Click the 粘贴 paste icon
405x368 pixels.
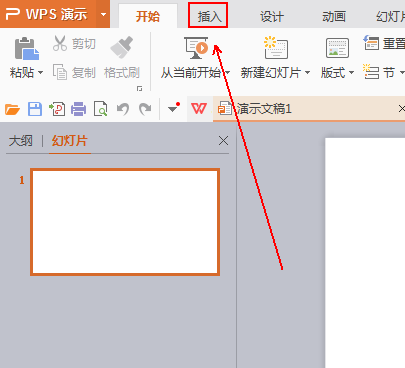click(26, 49)
